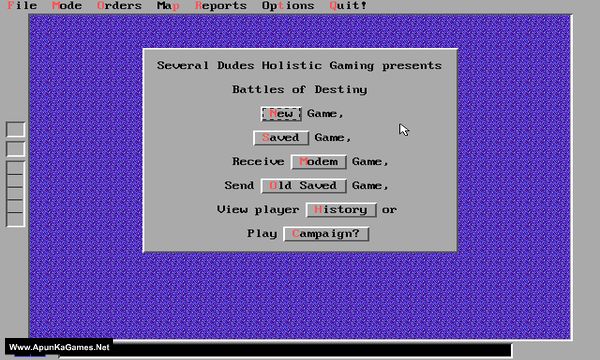
Task: Click the Modem button
Action: (x=319, y=162)
